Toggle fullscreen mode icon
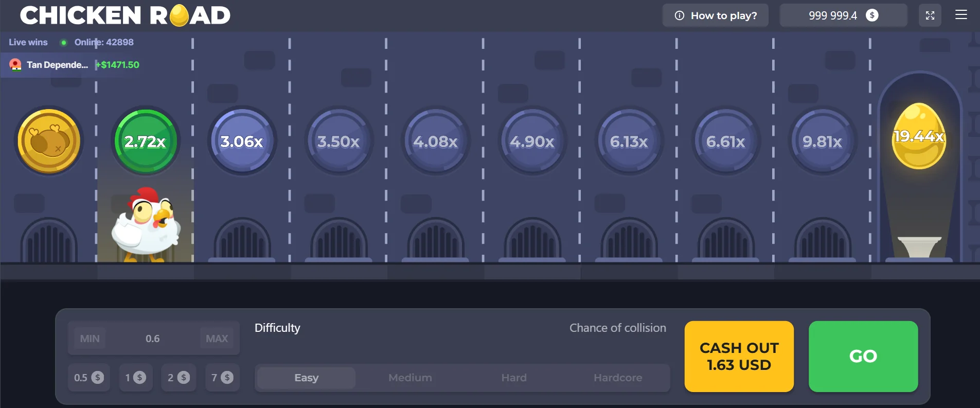 tap(930, 15)
